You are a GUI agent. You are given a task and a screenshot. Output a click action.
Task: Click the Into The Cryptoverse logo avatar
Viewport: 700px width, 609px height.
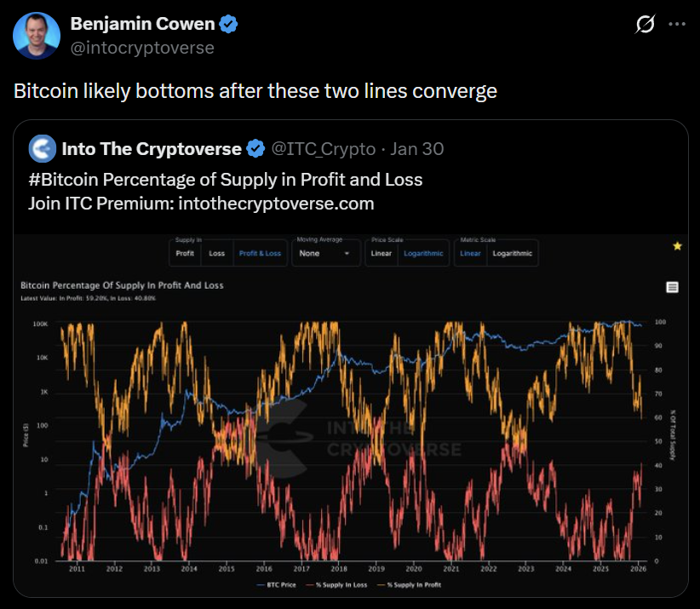pyautogui.click(x=43, y=149)
